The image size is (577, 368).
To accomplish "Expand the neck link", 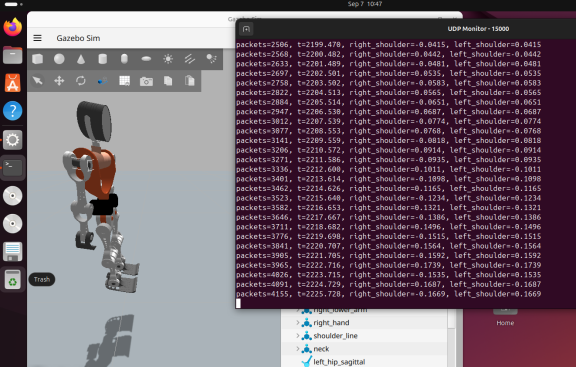I will coord(298,348).
